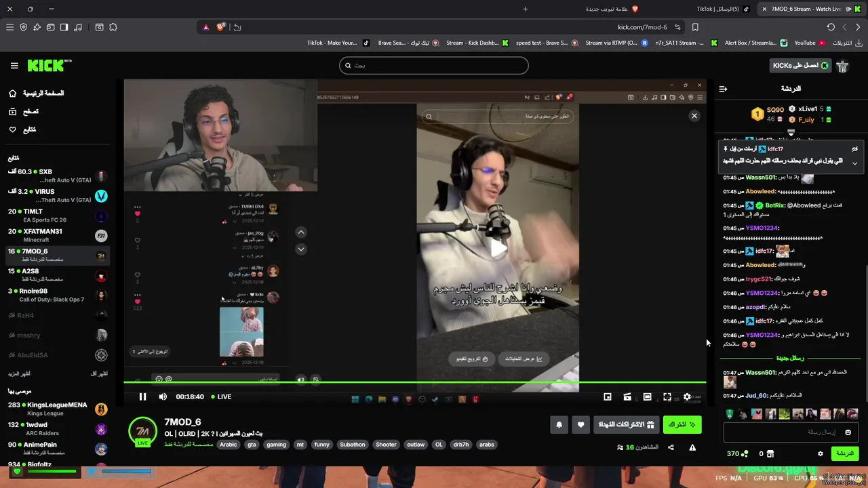Click the green chat send button
Screen dimensions: 868x488
pyautogui.click(x=844, y=453)
